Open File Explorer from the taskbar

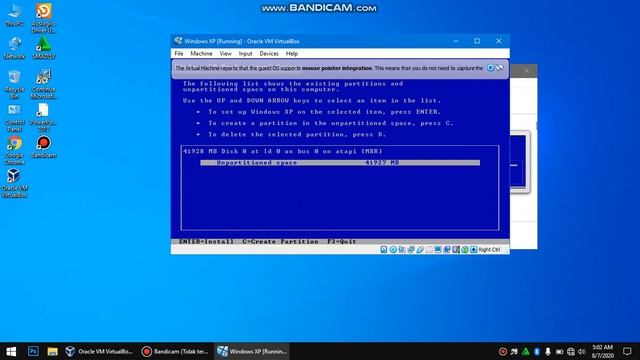[x=52, y=351]
